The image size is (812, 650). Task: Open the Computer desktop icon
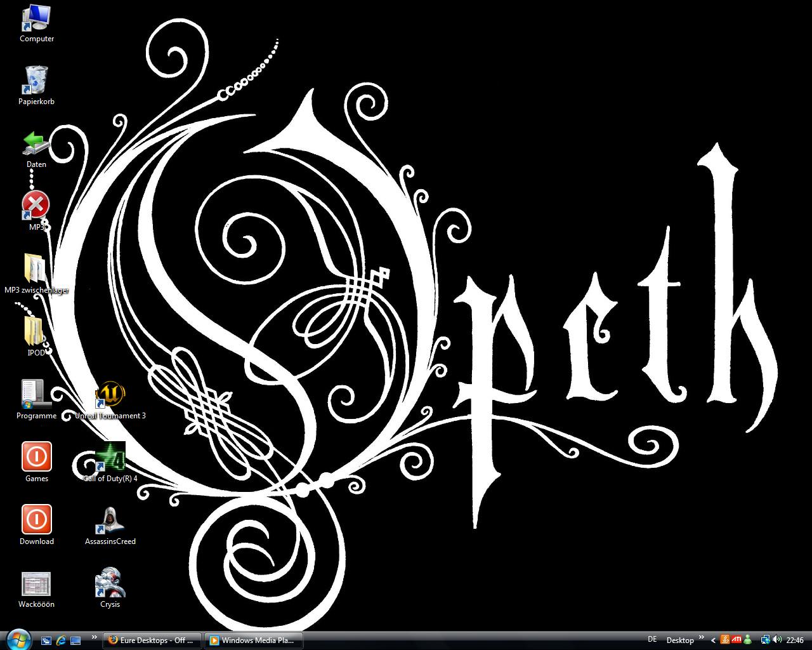(x=36, y=23)
